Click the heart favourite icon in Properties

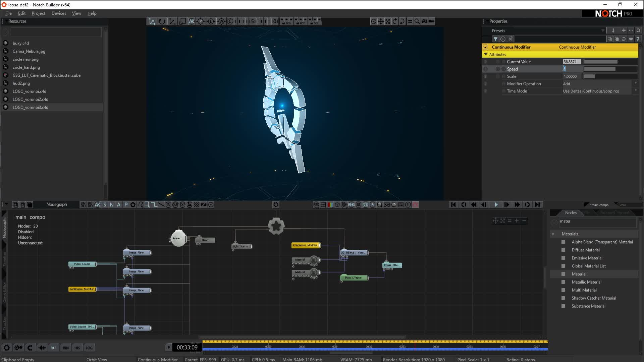[631, 39]
